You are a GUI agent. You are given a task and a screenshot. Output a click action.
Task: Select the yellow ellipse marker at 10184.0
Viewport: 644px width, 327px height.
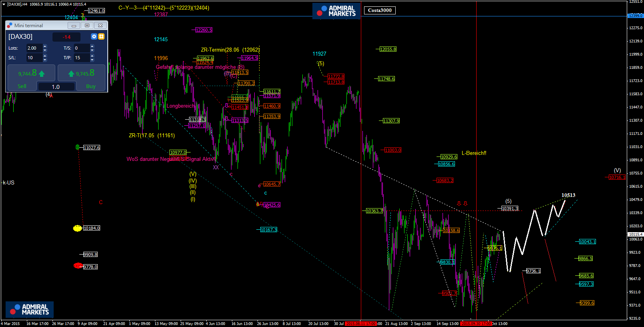[77, 228]
